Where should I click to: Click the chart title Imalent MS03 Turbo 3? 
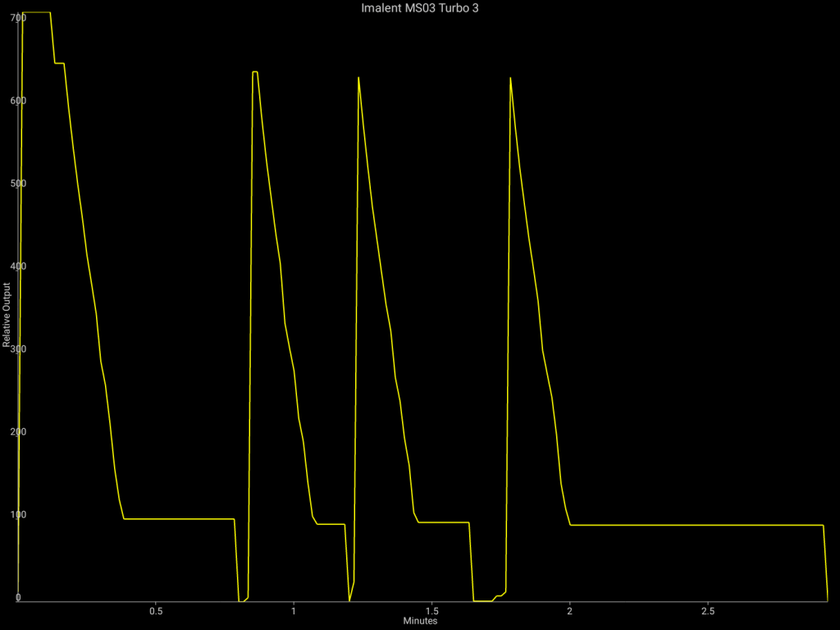click(420, 7)
